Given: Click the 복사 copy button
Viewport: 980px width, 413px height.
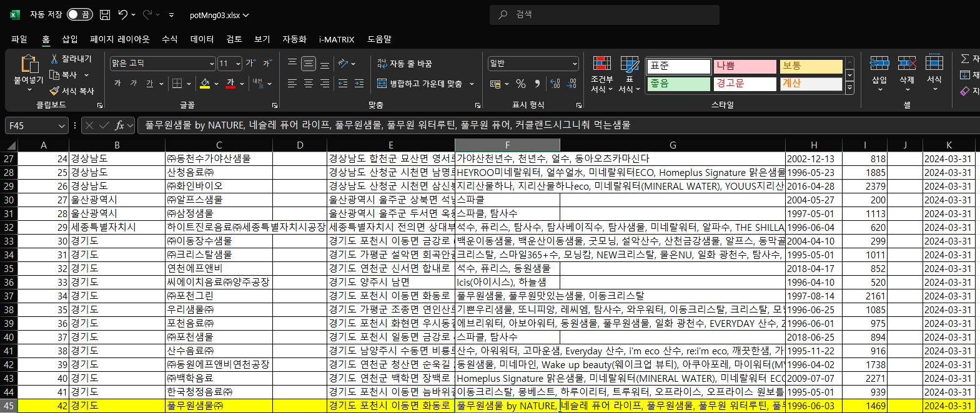Looking at the screenshot, I should point(64,75).
